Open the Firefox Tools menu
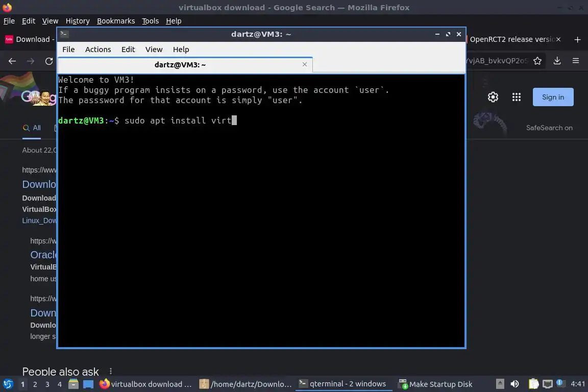The height and width of the screenshot is (392, 588). [x=151, y=21]
